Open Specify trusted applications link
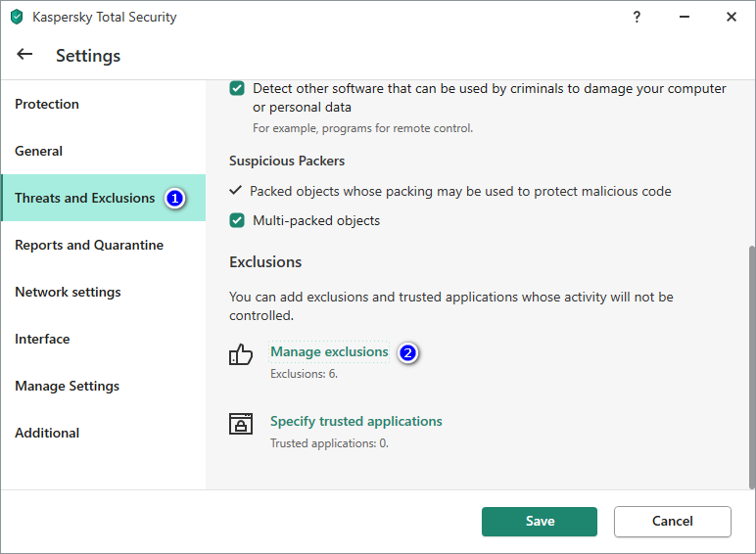The image size is (756, 554). [x=355, y=421]
